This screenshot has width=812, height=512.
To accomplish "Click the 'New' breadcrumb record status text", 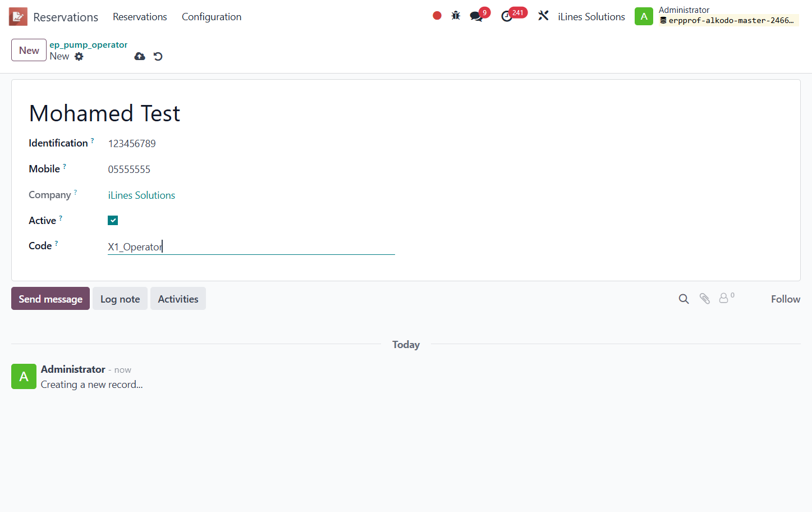I will 59,56.
